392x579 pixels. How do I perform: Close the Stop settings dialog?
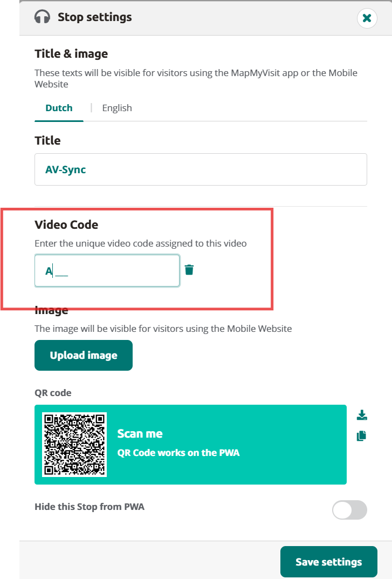(367, 18)
